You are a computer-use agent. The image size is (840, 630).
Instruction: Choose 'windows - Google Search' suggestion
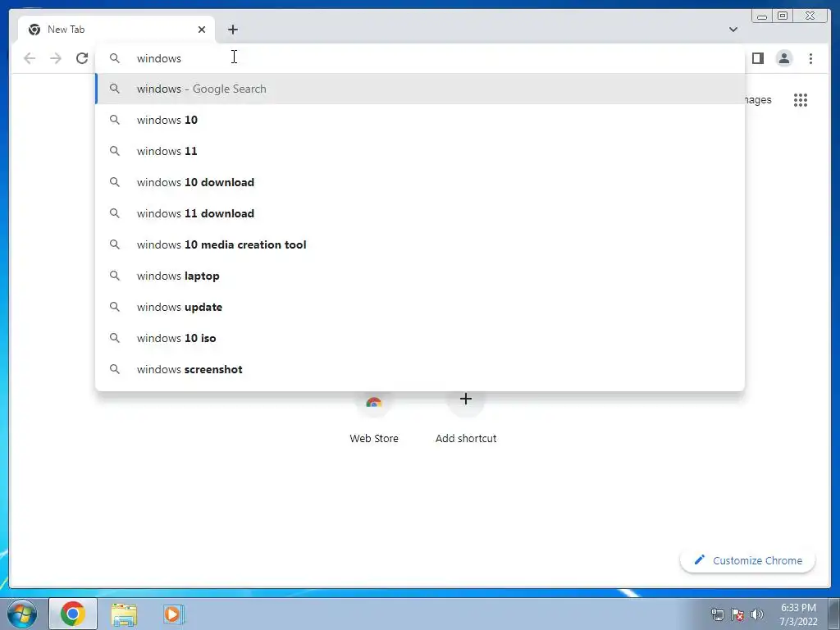coord(420,89)
